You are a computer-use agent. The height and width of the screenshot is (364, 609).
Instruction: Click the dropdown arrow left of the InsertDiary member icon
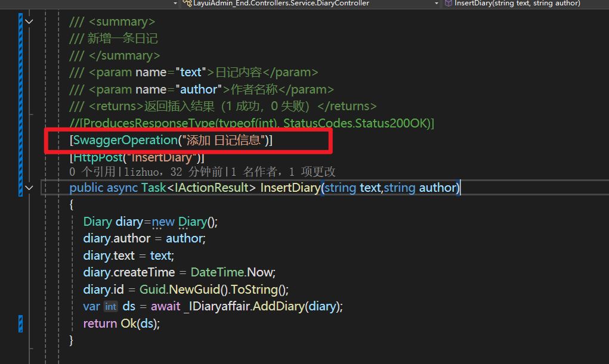[436, 4]
